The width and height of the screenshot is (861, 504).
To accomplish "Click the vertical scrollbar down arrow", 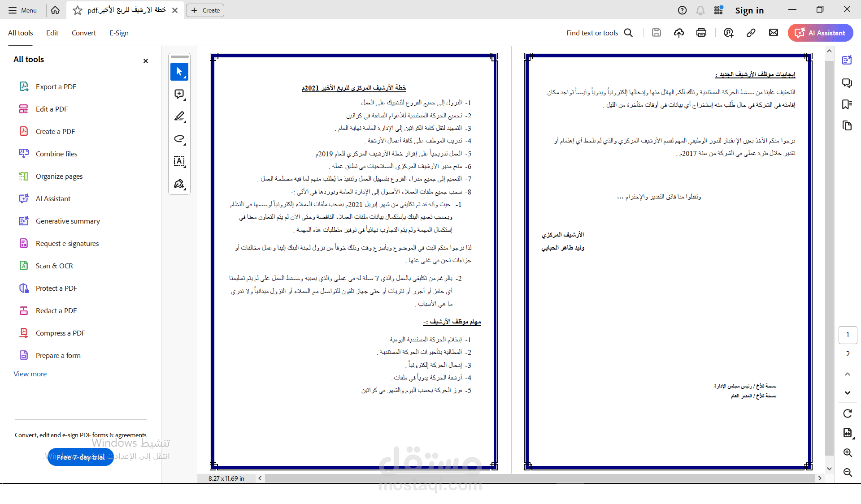I will 829,469.
